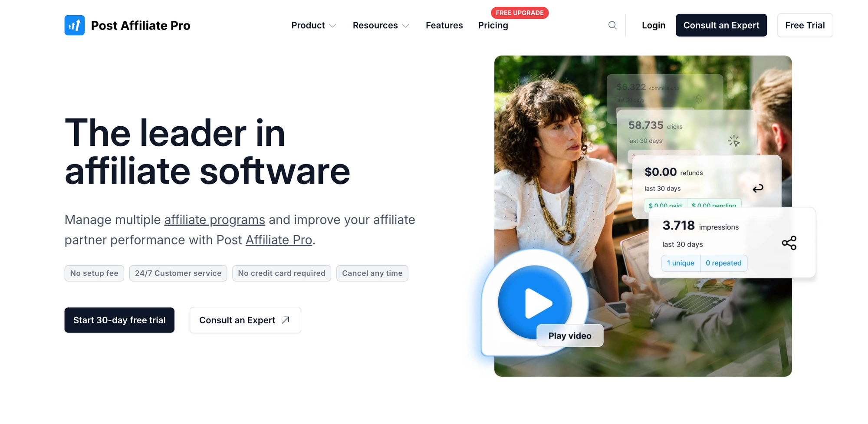Viewport: 868px width, 424px height.
Task: Click the Affiliate Pro underlined link
Action: click(x=279, y=240)
